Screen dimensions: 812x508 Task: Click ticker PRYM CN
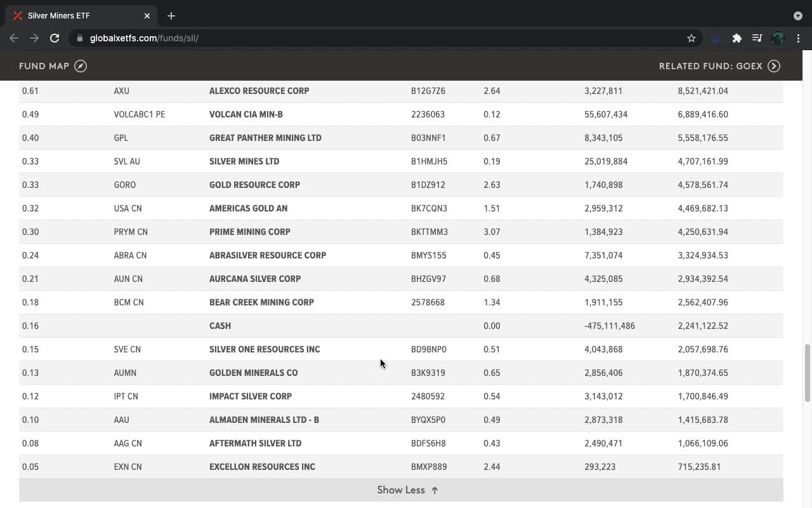[x=131, y=232]
